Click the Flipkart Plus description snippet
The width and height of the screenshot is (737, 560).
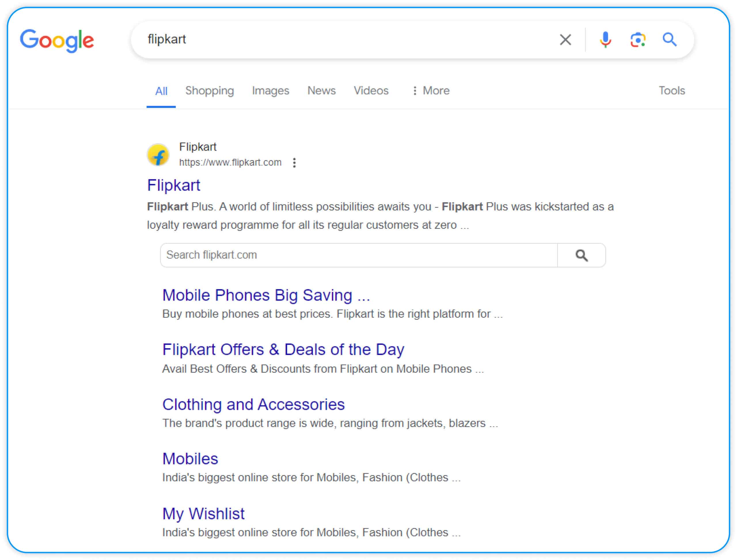380,216
